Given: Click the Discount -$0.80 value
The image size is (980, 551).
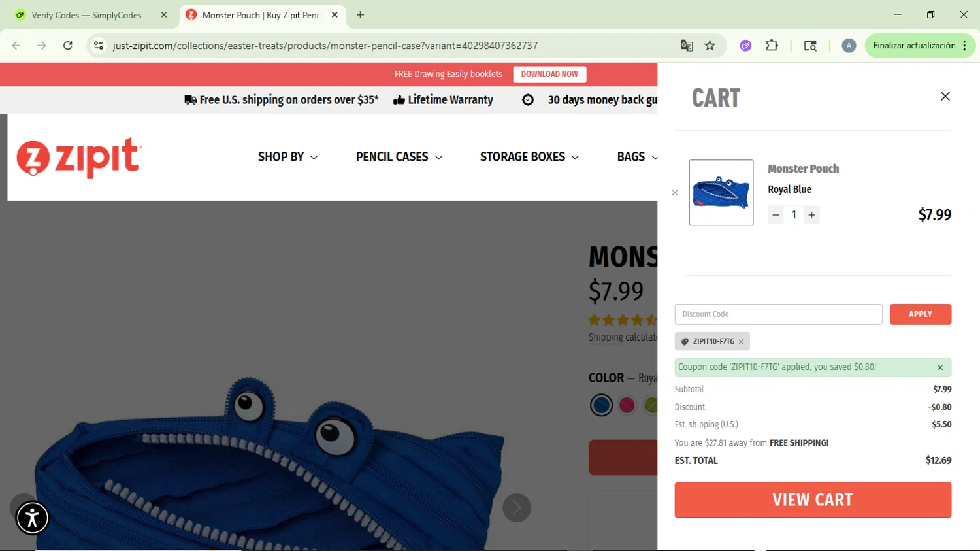Looking at the screenshot, I should [939, 407].
